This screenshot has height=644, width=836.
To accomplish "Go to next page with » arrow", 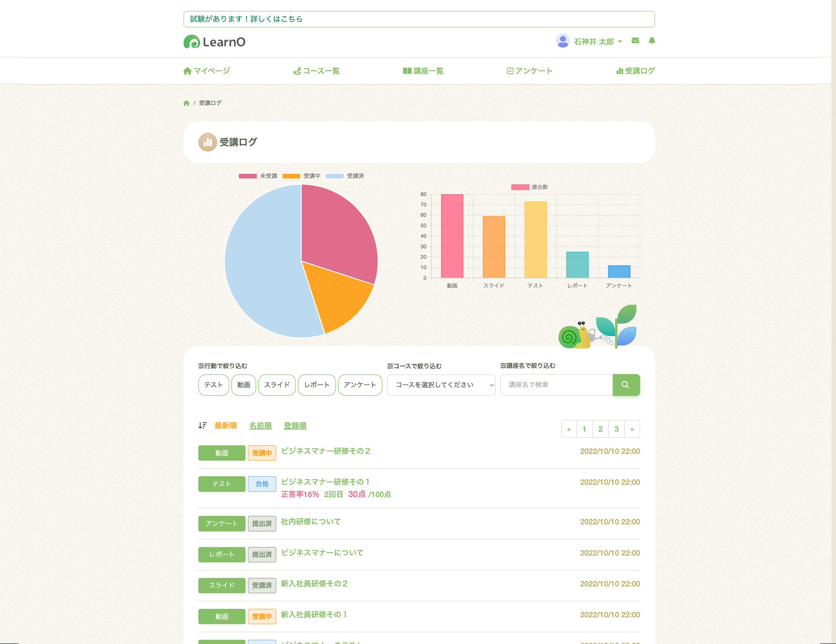I will tap(632, 429).
